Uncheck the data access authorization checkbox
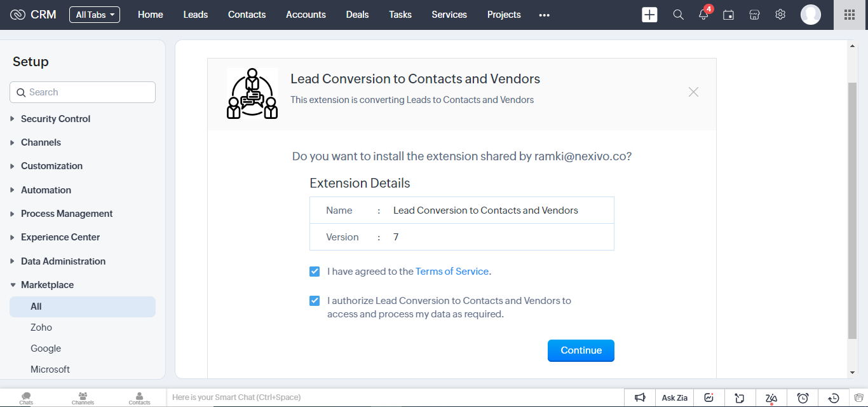The height and width of the screenshot is (407, 868). 315,301
